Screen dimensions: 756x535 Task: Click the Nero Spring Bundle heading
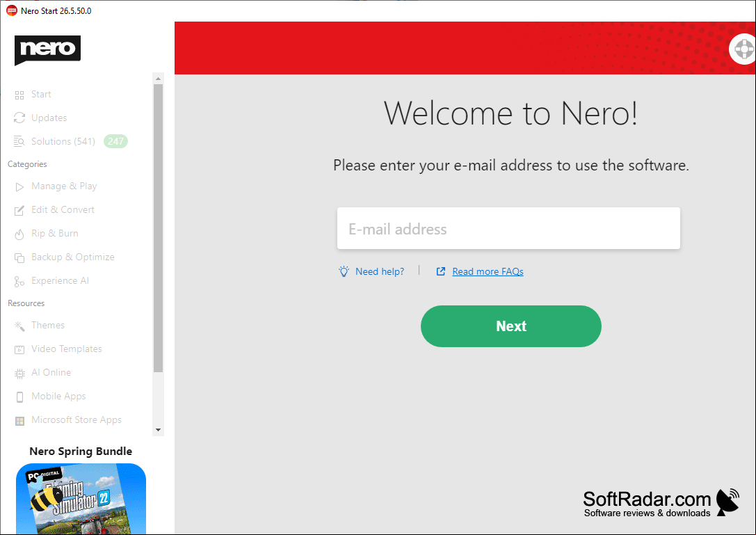click(x=81, y=452)
